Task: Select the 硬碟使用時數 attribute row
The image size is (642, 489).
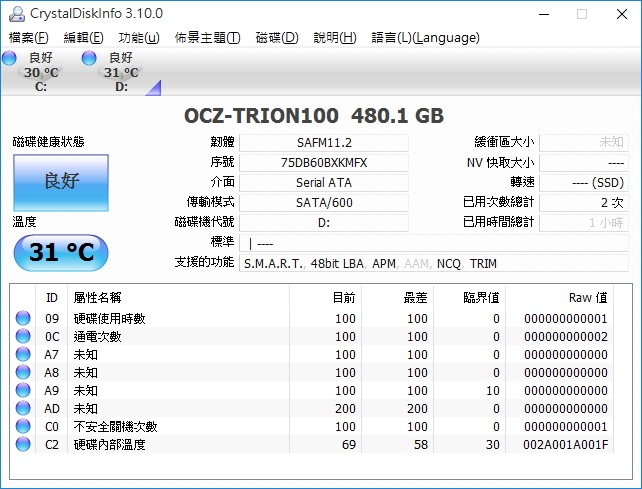Action: (312, 318)
